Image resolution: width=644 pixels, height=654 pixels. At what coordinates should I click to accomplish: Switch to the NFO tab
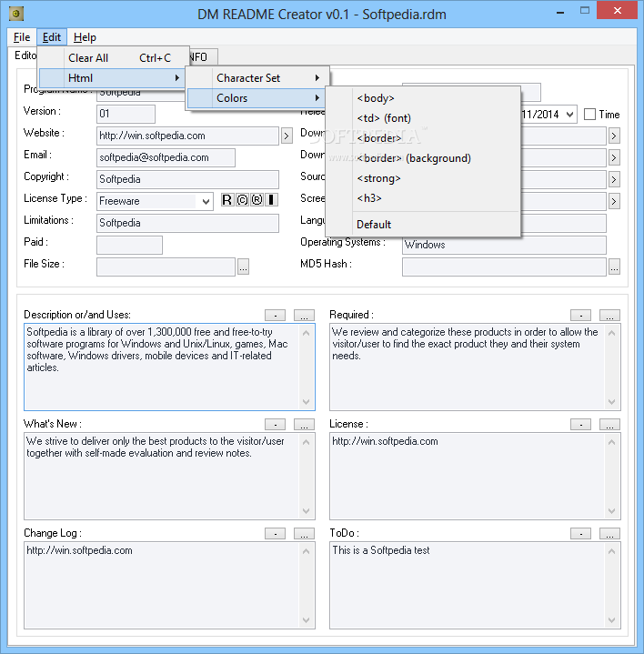point(202,57)
